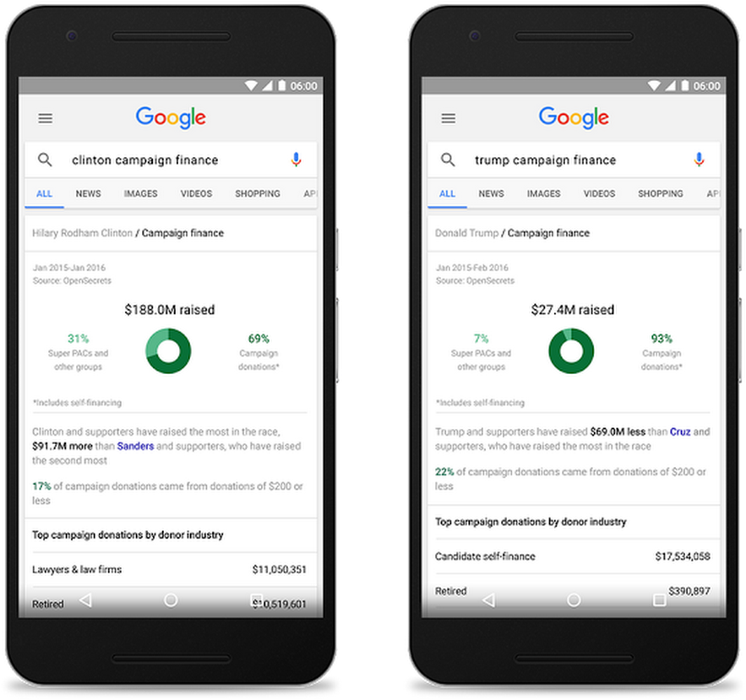The width and height of the screenshot is (746, 700).
Task: Tap Google logo on left phone
Action: click(171, 117)
